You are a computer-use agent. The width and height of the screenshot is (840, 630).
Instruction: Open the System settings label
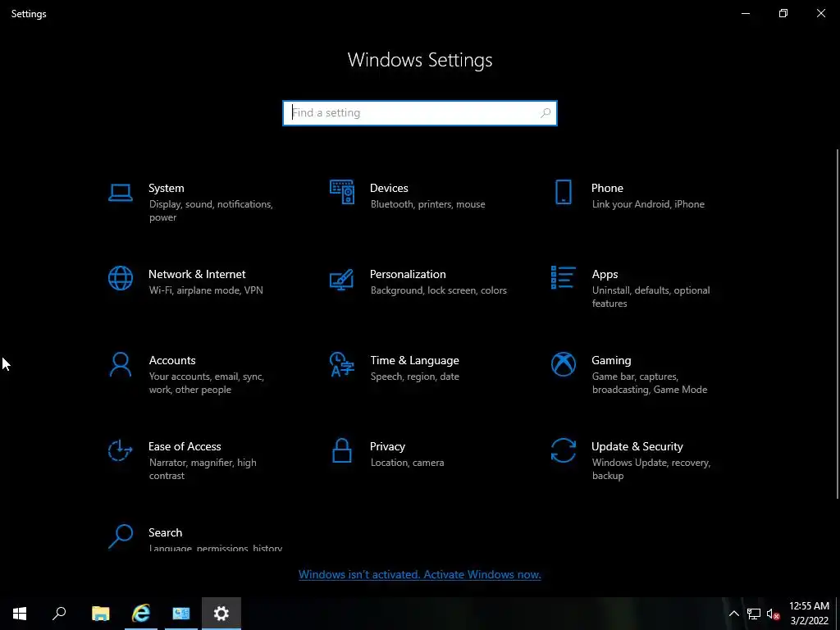tap(166, 188)
